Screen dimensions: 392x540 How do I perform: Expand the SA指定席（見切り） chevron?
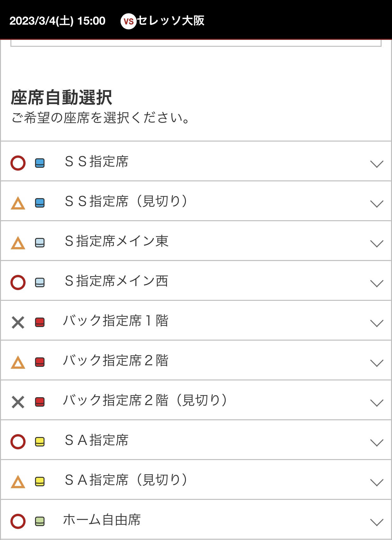(377, 482)
